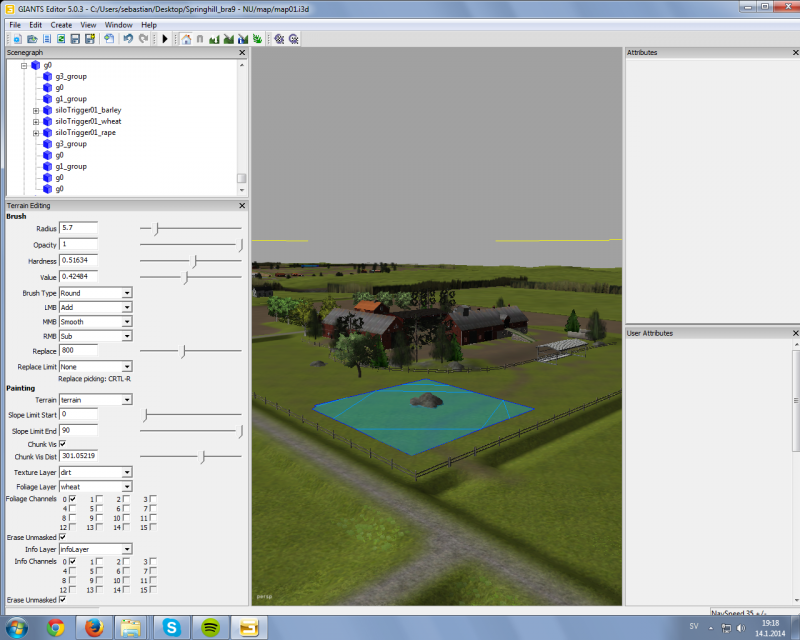
Task: Undo the last action with the toolbar icon
Action: 128,39
